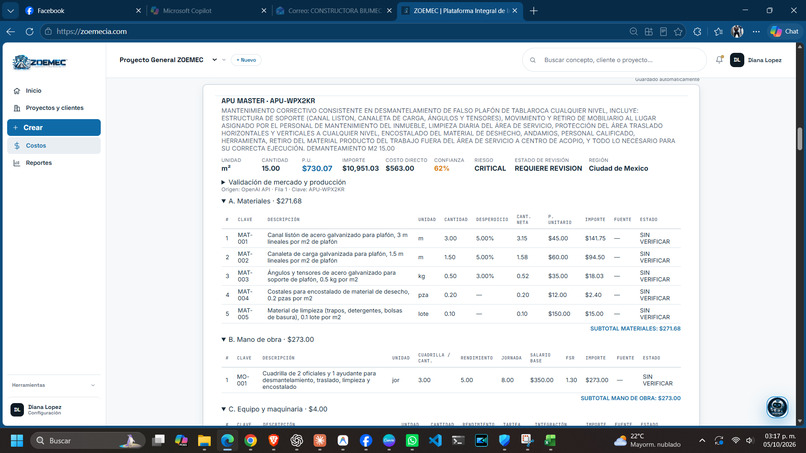Open WhatsApp from taskbar
Viewport: 806px width, 453px height.
(412, 441)
